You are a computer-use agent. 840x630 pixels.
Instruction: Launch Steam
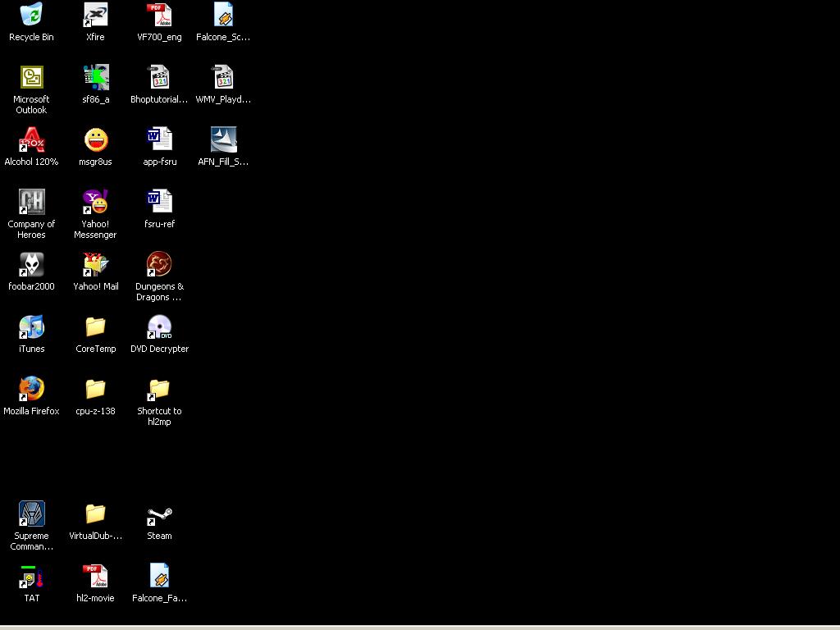(159, 514)
